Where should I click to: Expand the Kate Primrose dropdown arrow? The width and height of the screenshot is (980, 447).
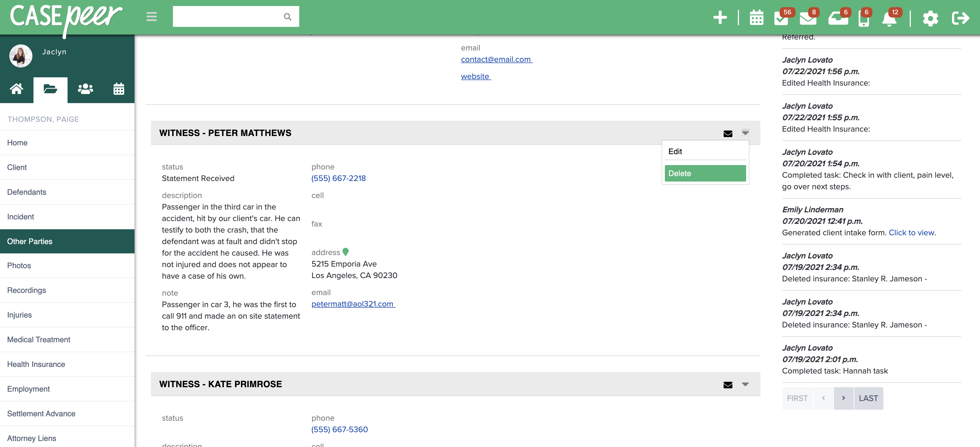click(745, 384)
